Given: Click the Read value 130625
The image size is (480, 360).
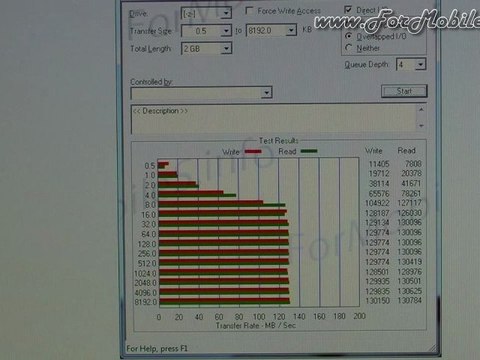Looking at the screenshot, I should 410,291.
